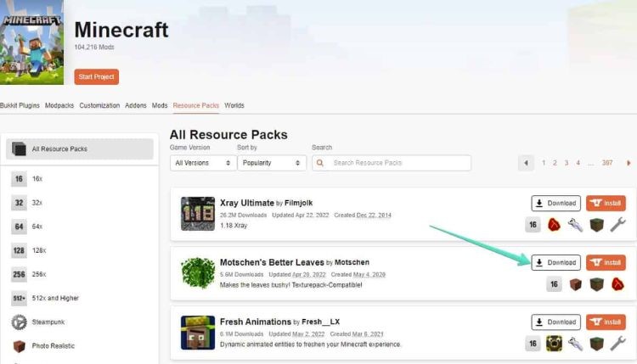The height and width of the screenshot is (364, 637).
Task: Go to page 2
Action: coord(555,163)
